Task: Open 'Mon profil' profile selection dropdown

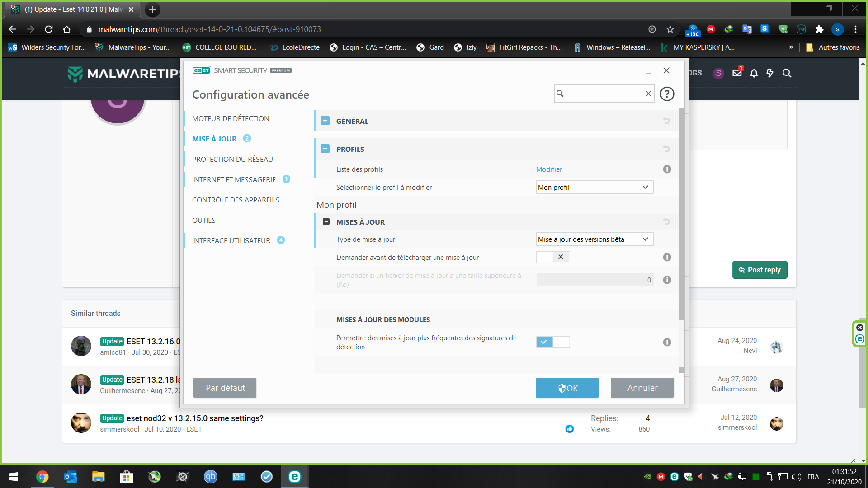Action: coord(594,188)
